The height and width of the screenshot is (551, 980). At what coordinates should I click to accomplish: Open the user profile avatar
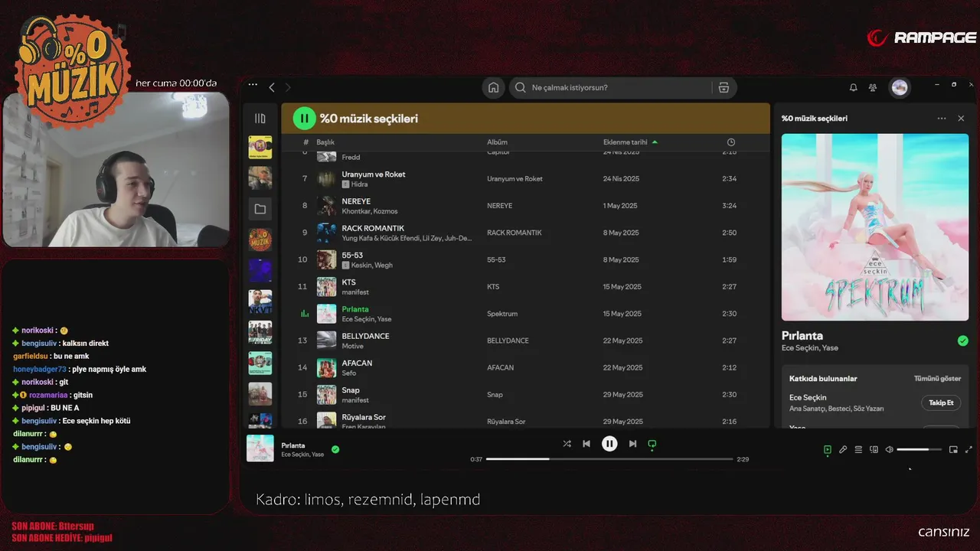click(x=900, y=87)
